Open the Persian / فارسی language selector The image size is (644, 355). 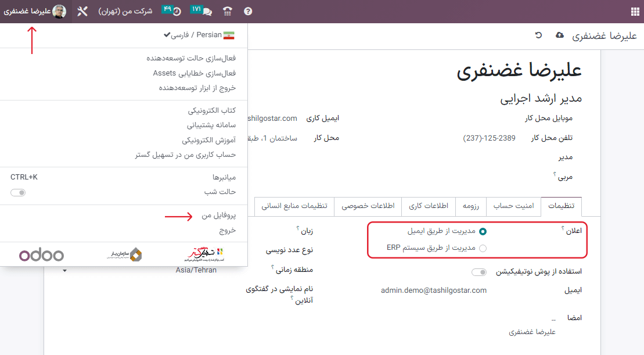tap(202, 34)
